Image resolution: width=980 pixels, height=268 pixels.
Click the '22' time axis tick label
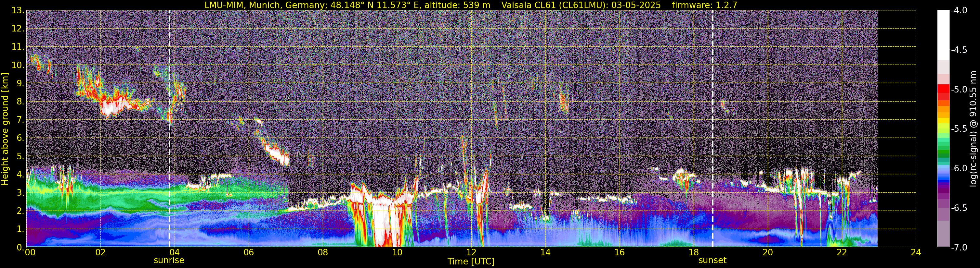842,252
